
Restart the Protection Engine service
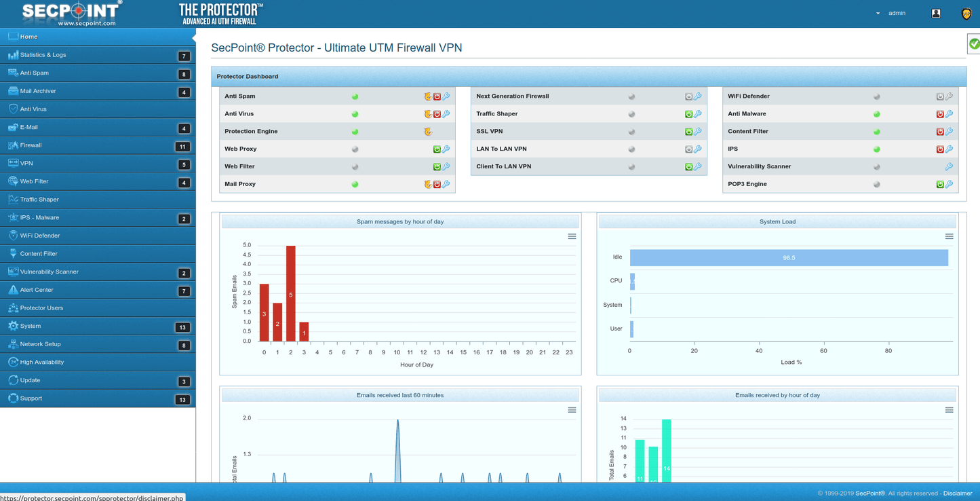click(428, 131)
